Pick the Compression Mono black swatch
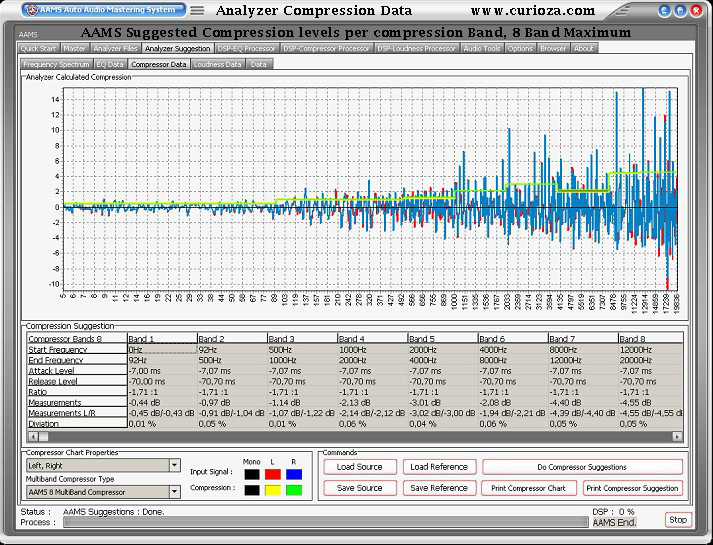 pyautogui.click(x=252, y=490)
